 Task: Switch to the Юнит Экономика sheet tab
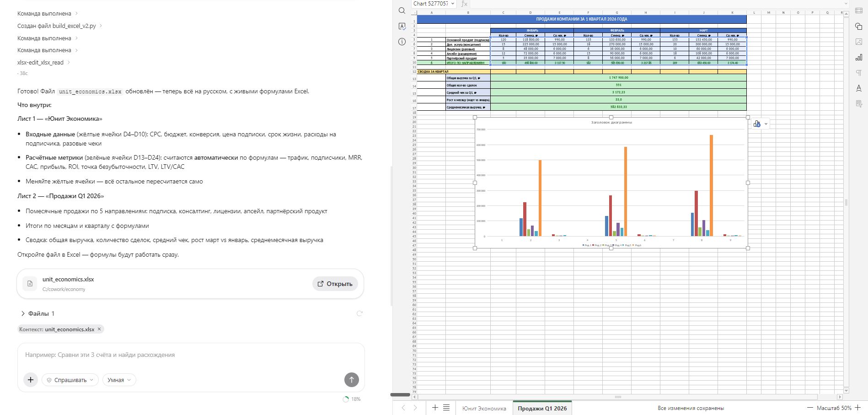(484, 408)
